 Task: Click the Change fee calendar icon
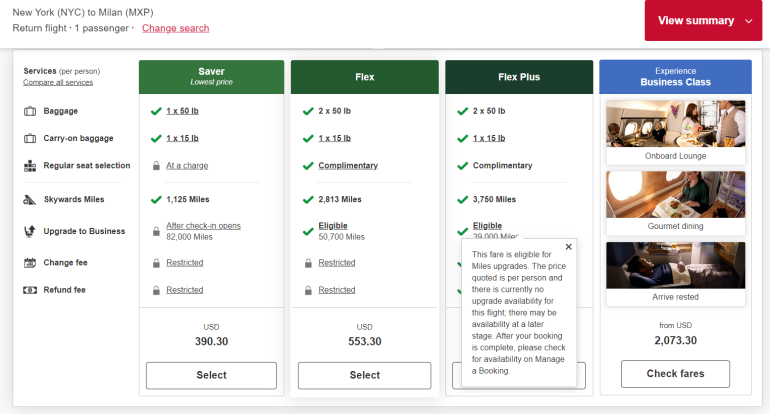click(30, 263)
